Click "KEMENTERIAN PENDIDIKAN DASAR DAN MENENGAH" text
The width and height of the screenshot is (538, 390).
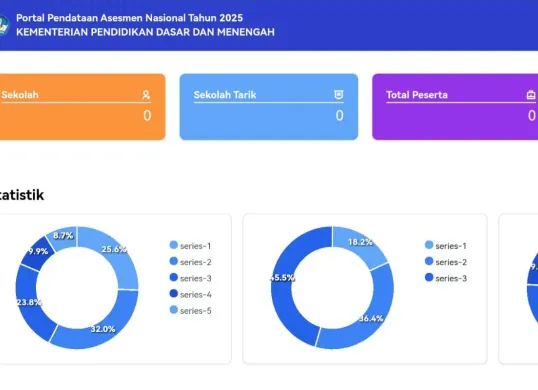tap(145, 32)
